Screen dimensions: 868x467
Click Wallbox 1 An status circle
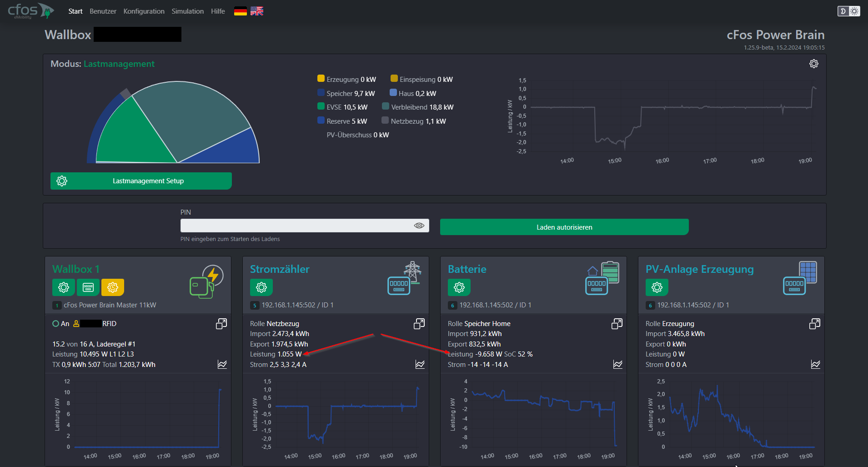click(x=55, y=324)
